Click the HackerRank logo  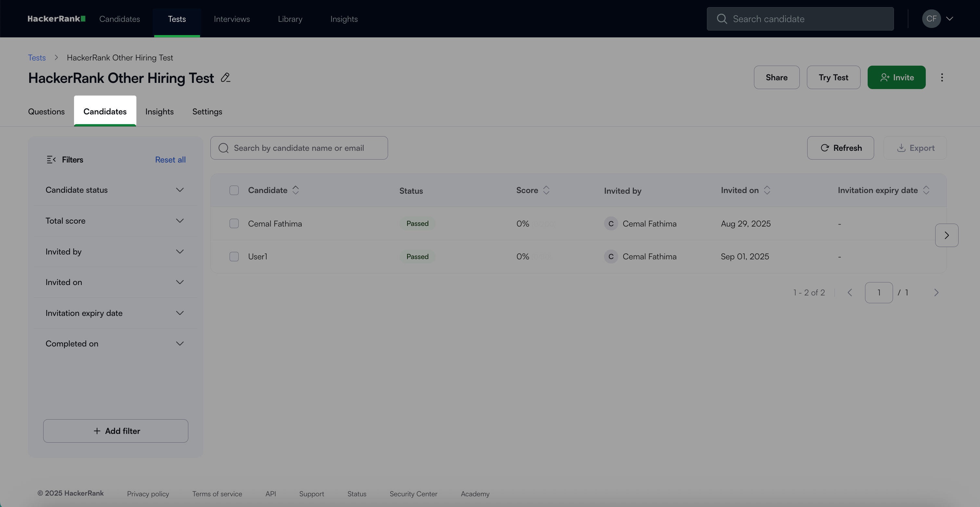point(56,19)
